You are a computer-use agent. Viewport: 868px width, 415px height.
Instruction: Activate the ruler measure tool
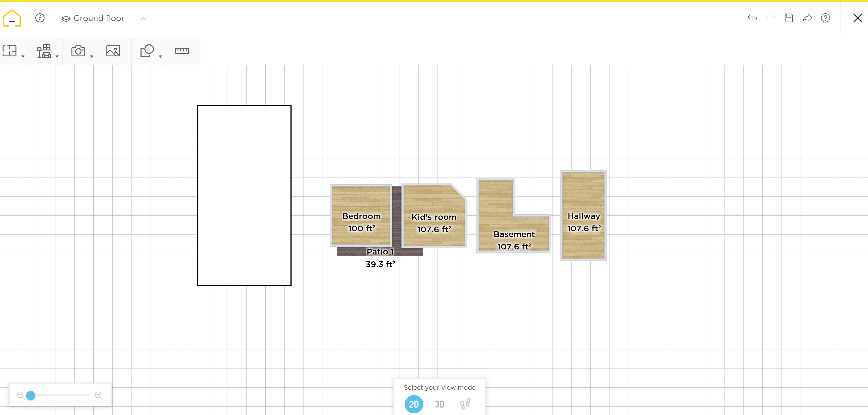coord(182,51)
